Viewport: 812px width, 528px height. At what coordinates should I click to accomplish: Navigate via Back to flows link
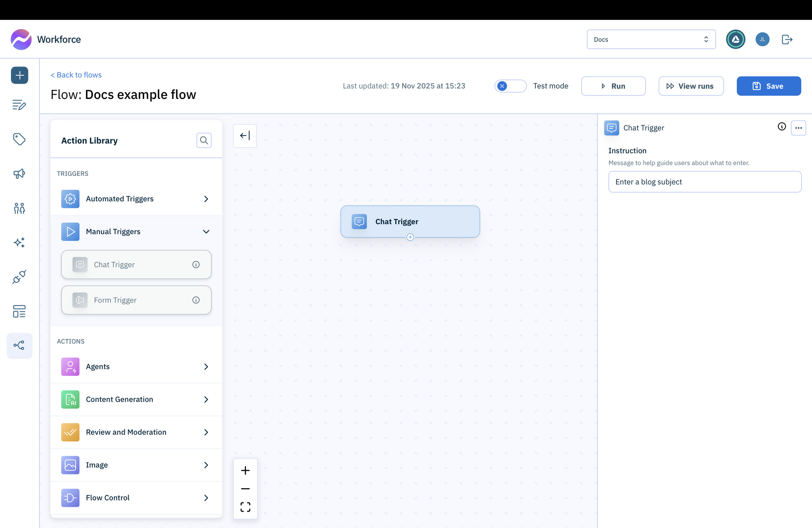click(76, 74)
